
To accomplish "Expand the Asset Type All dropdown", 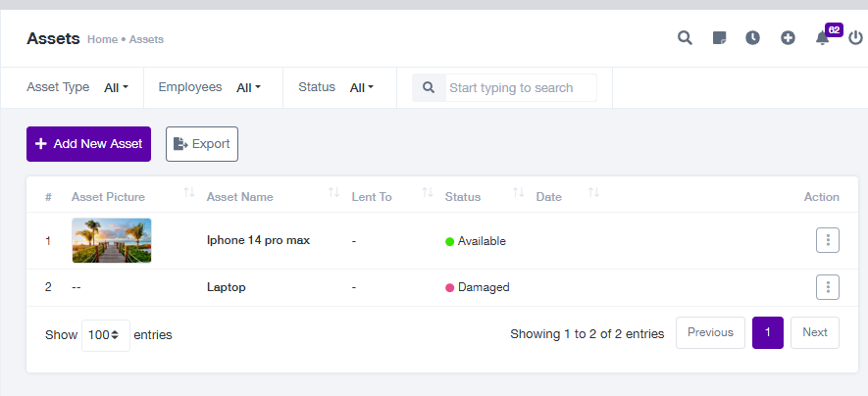I will tap(117, 87).
